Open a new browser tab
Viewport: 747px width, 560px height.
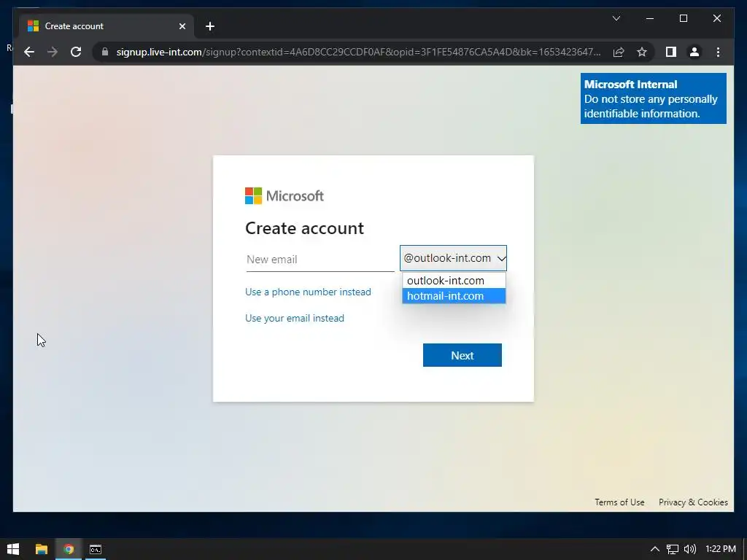pyautogui.click(x=209, y=26)
